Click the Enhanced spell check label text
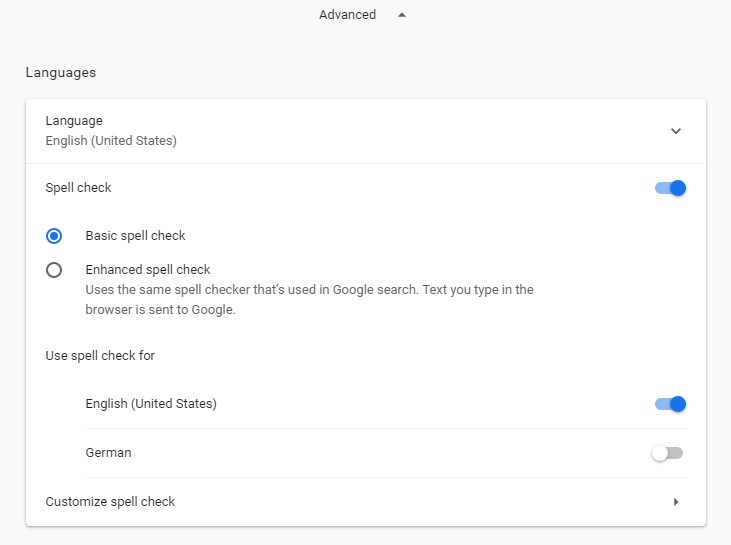Screen dimensions: 731x545 (148, 270)
